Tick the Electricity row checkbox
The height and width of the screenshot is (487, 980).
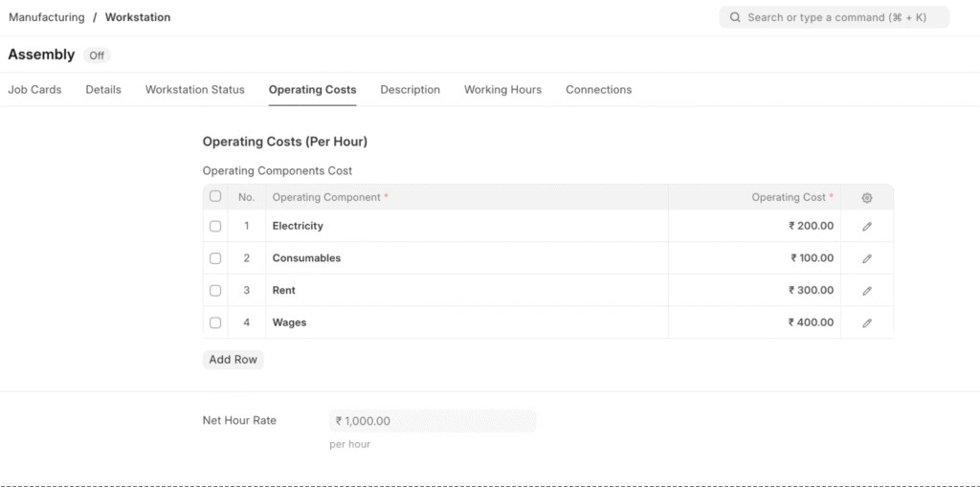(x=215, y=227)
